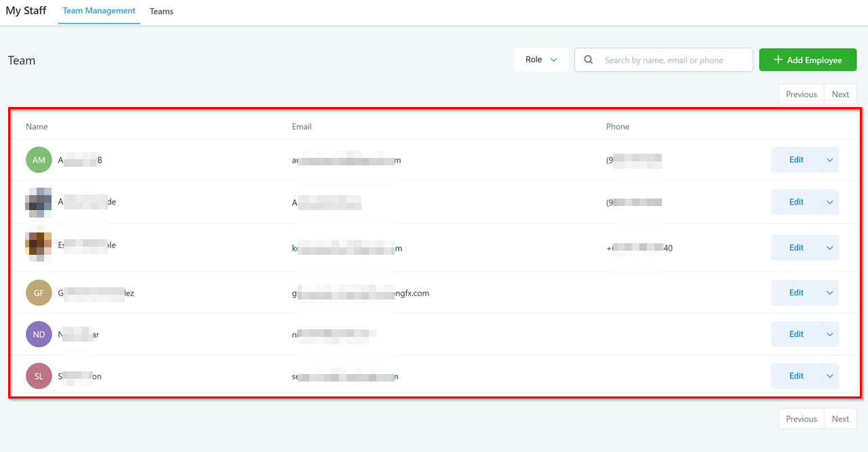Open the Role filter dropdown
The width and height of the screenshot is (868, 452).
pyautogui.click(x=540, y=60)
